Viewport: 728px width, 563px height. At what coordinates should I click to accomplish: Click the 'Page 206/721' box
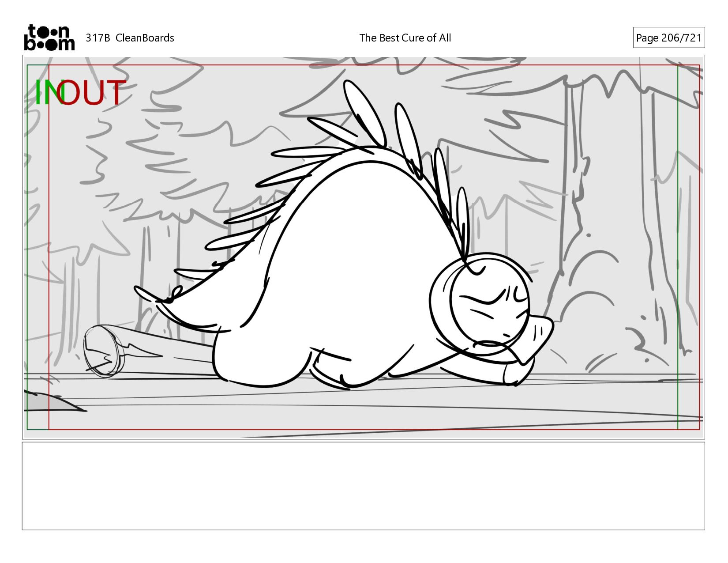[x=669, y=38]
